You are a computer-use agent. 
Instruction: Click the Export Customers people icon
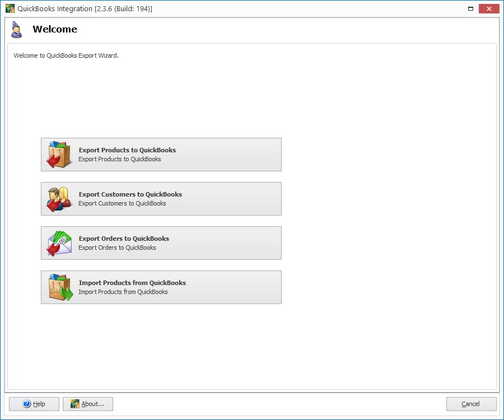pyautogui.click(x=58, y=199)
